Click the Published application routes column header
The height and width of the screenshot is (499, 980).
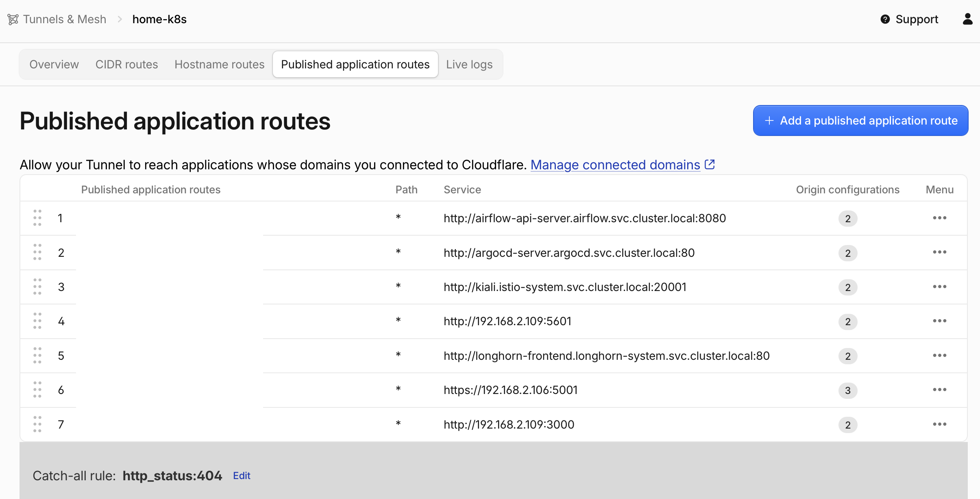click(x=151, y=190)
